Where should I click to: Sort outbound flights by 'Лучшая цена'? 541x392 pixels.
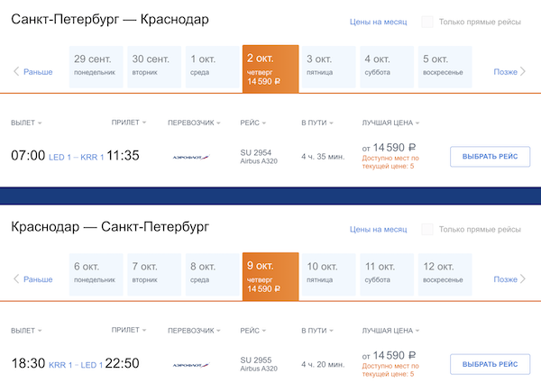coord(394,123)
